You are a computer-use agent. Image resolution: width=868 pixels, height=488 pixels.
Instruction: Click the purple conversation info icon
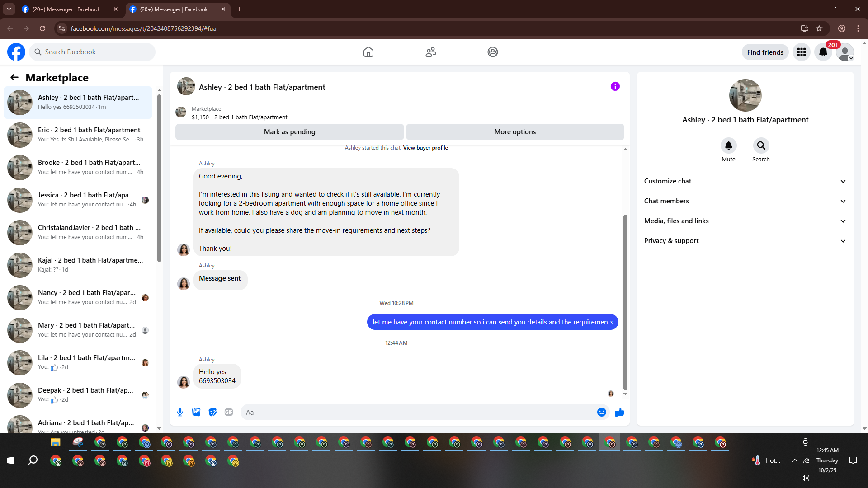(x=615, y=86)
